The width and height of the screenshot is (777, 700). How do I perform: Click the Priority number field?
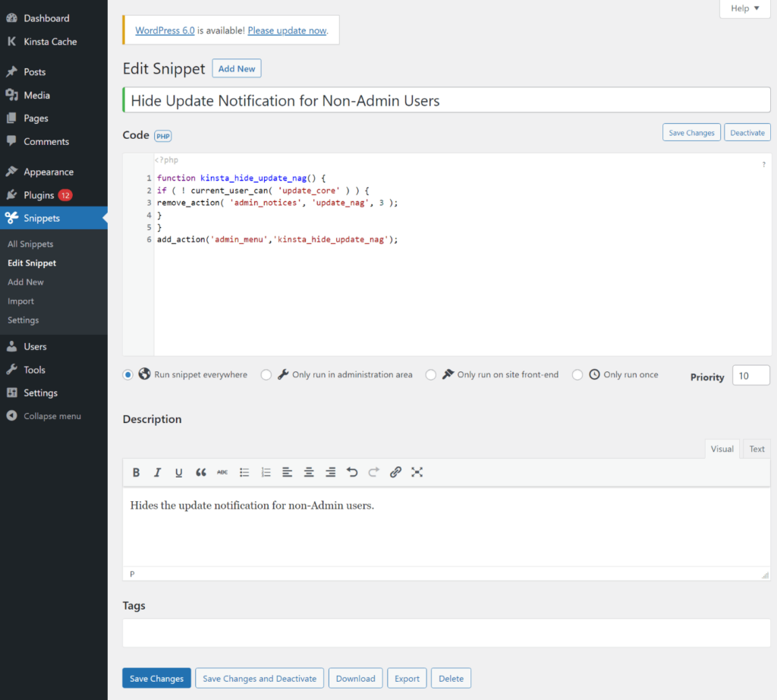750,376
